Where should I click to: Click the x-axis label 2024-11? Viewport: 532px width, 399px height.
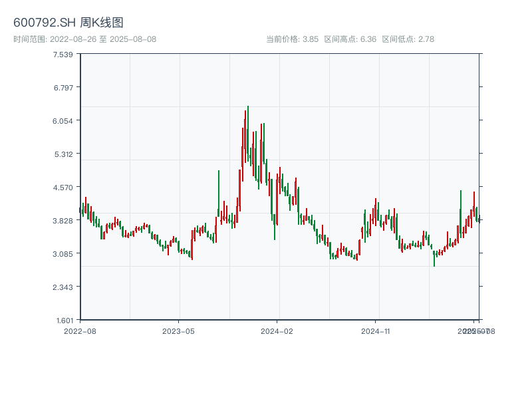pyautogui.click(x=375, y=331)
